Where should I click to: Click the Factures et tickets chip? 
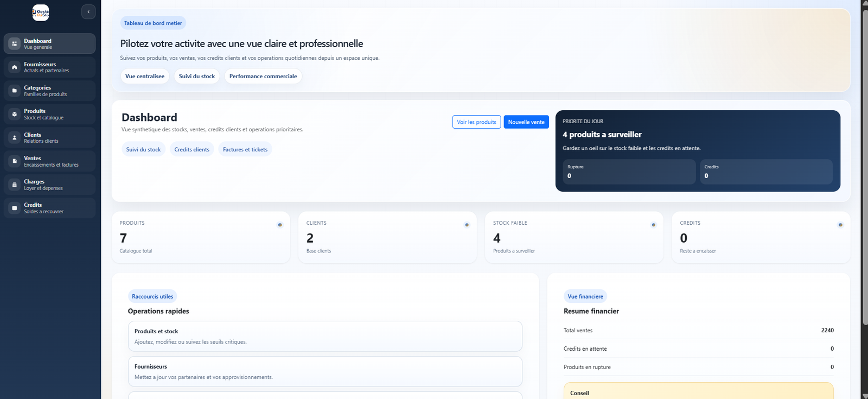[x=245, y=149]
